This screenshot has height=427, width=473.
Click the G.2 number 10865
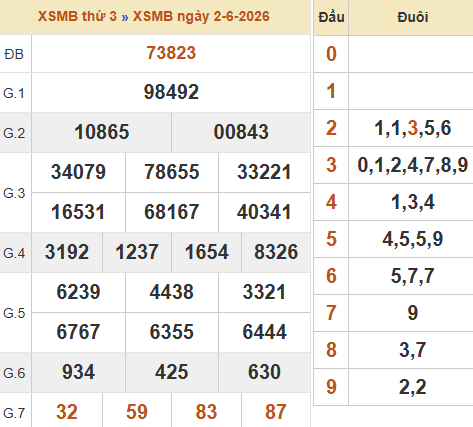click(x=102, y=132)
